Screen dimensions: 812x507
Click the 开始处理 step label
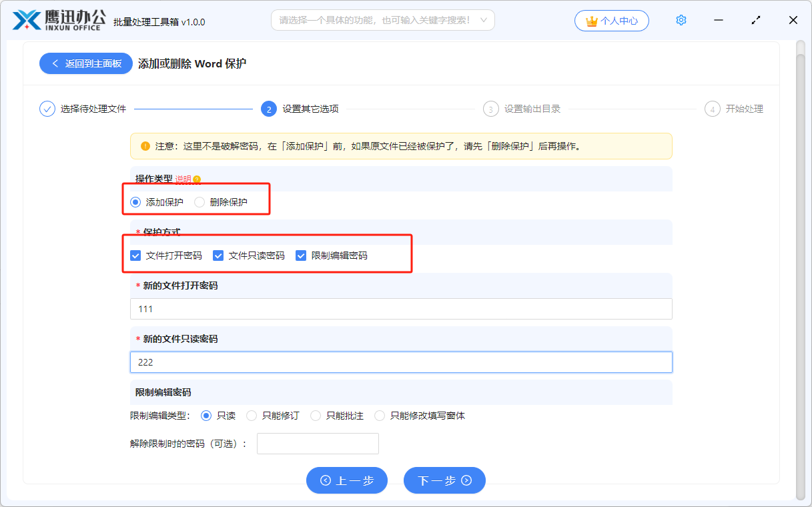point(745,109)
